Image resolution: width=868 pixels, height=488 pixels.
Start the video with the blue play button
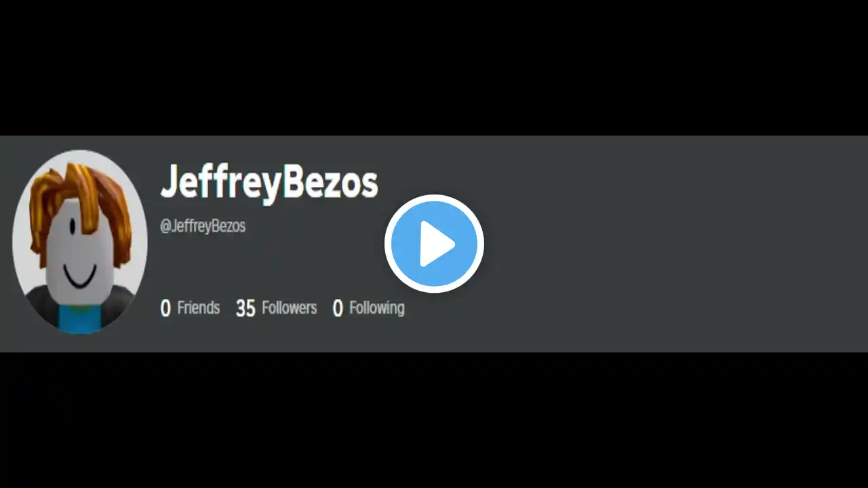point(434,244)
